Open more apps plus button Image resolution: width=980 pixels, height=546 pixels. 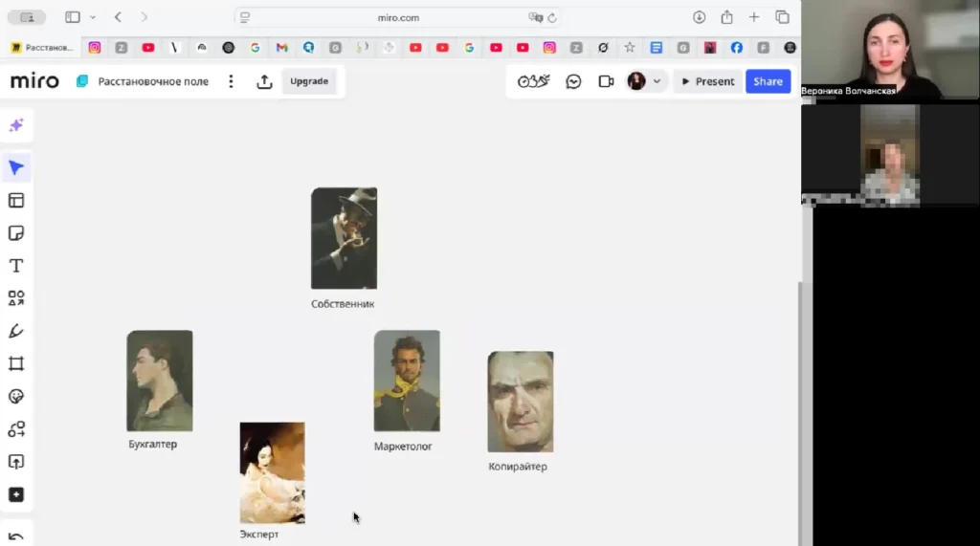(x=16, y=494)
